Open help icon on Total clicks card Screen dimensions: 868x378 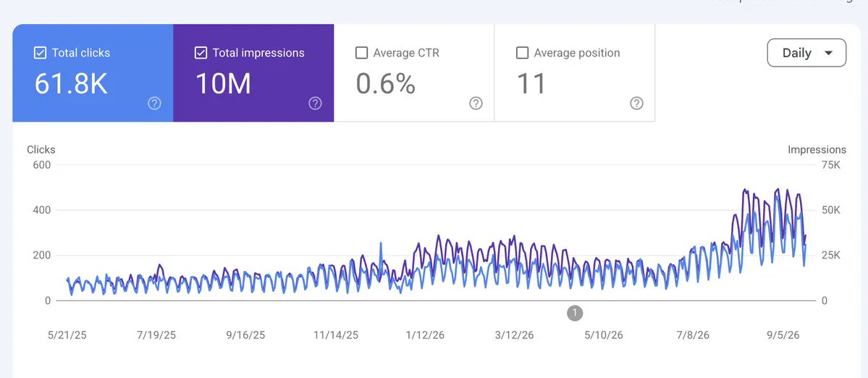click(154, 104)
